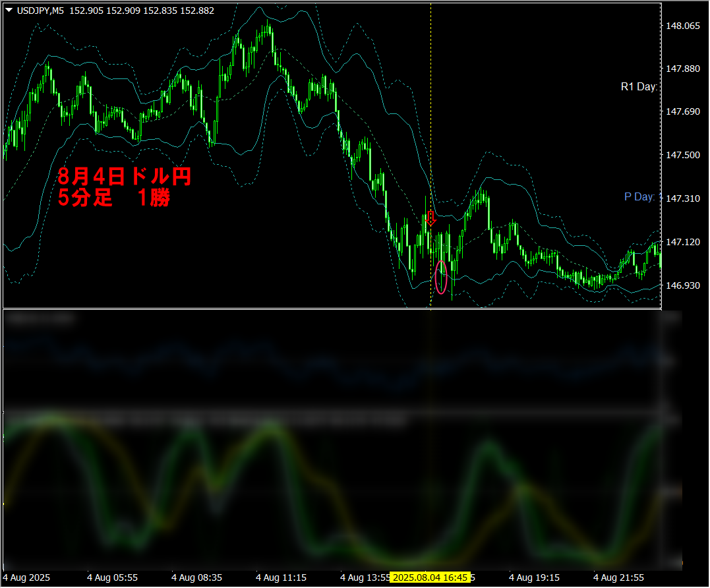
Task: Click the 147.880 price scale value
Action: pyautogui.click(x=683, y=69)
